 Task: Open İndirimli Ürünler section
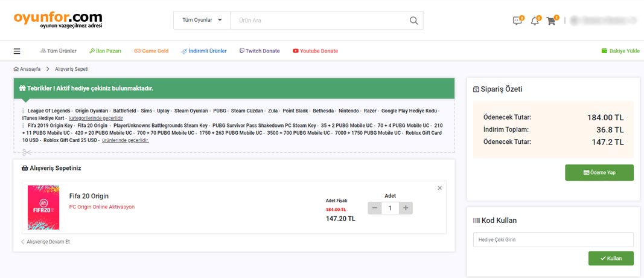tap(204, 51)
